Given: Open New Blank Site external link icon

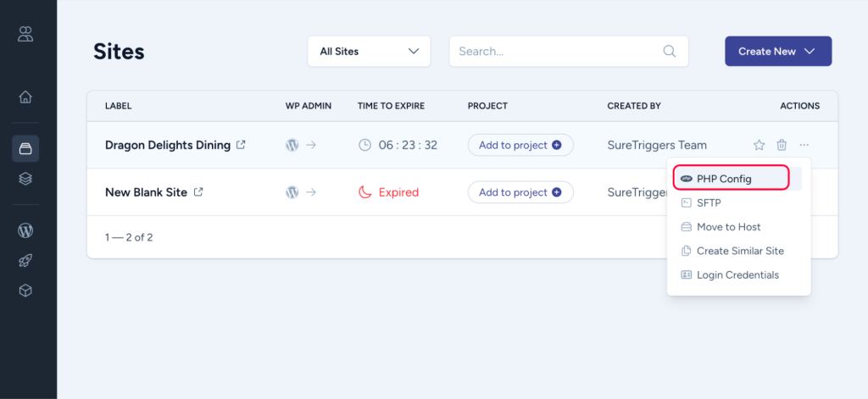Looking at the screenshot, I should (x=198, y=192).
